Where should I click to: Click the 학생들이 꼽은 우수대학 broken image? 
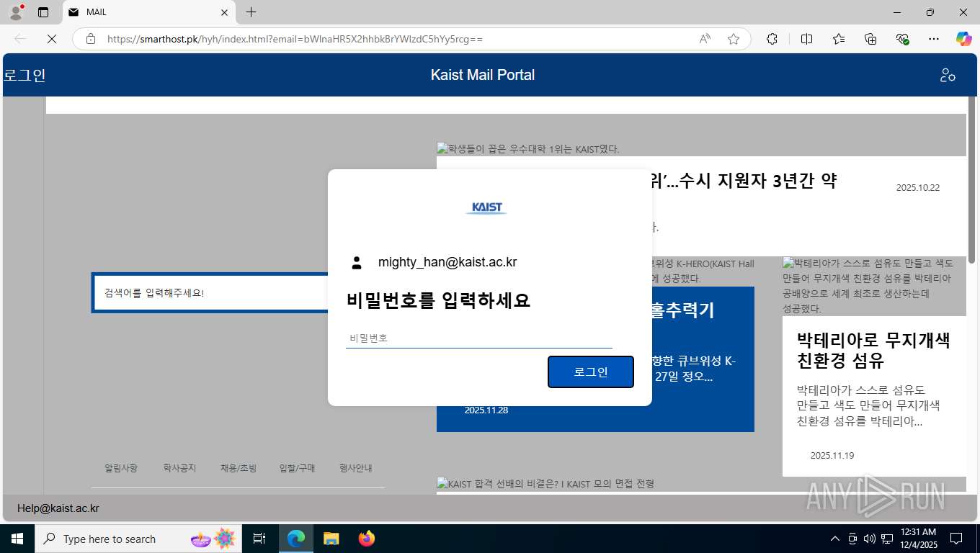point(528,149)
